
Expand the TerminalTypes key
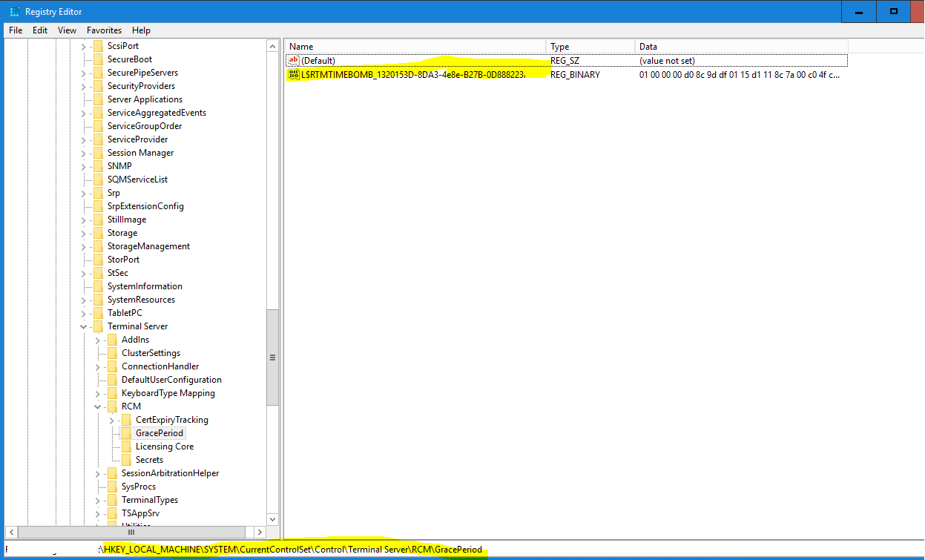tap(97, 500)
